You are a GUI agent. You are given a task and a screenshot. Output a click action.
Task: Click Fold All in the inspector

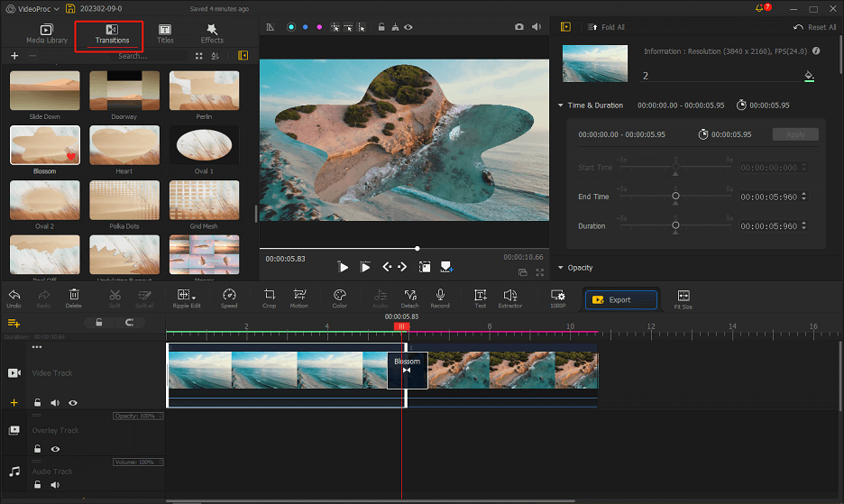click(606, 27)
